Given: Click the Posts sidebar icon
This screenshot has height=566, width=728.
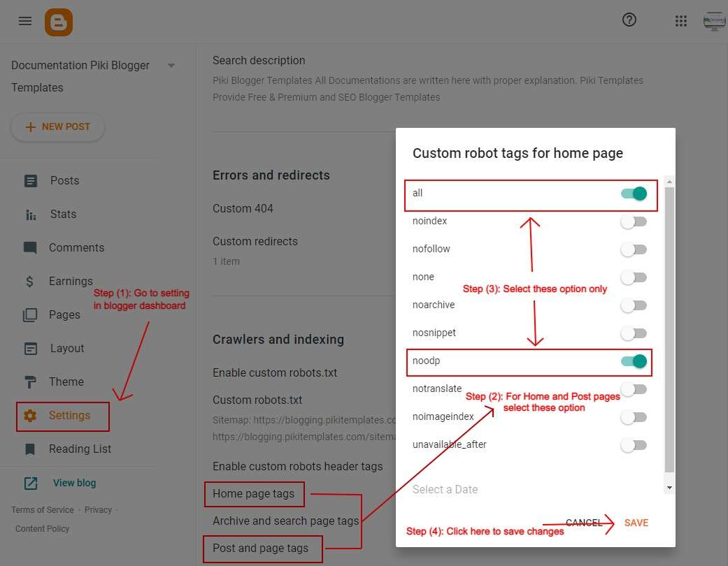Looking at the screenshot, I should coord(31,181).
